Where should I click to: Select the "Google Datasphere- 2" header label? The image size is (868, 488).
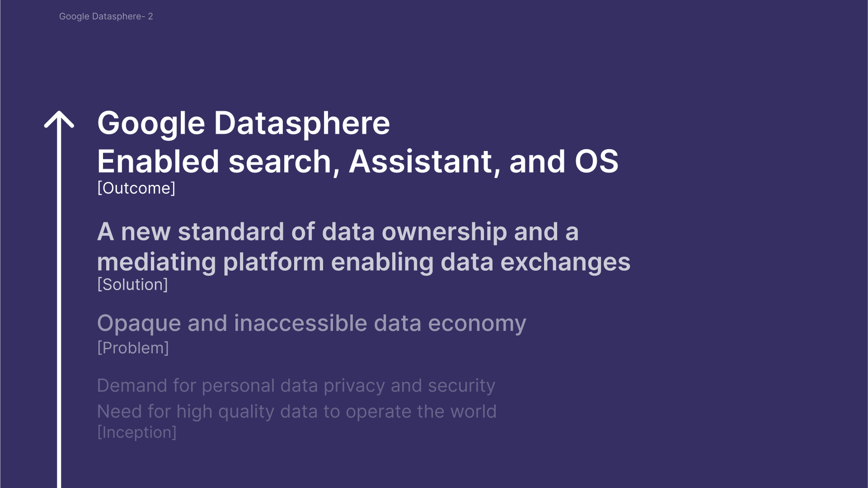[x=106, y=17]
